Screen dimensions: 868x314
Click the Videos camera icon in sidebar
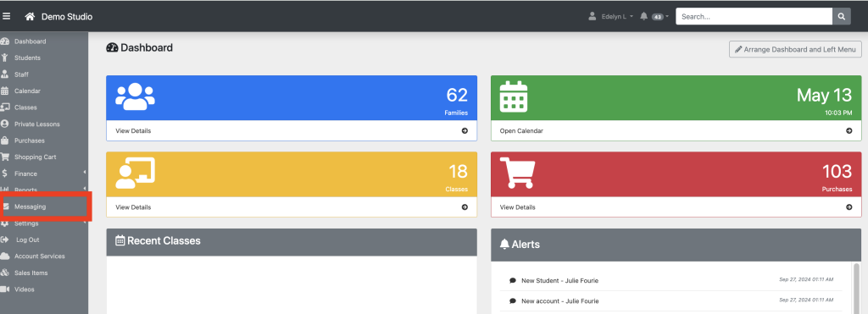(5, 289)
